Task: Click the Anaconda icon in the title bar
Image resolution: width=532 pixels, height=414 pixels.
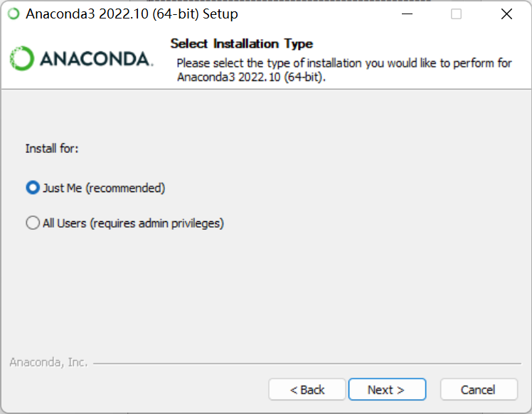Action: point(14,14)
